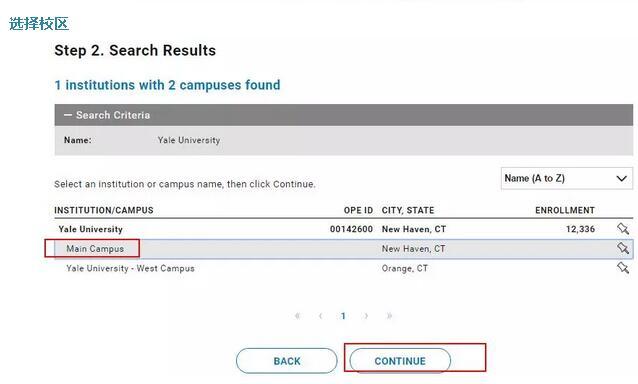The width and height of the screenshot is (638, 384).
Task: Click the OPE ID column header
Action: point(358,210)
